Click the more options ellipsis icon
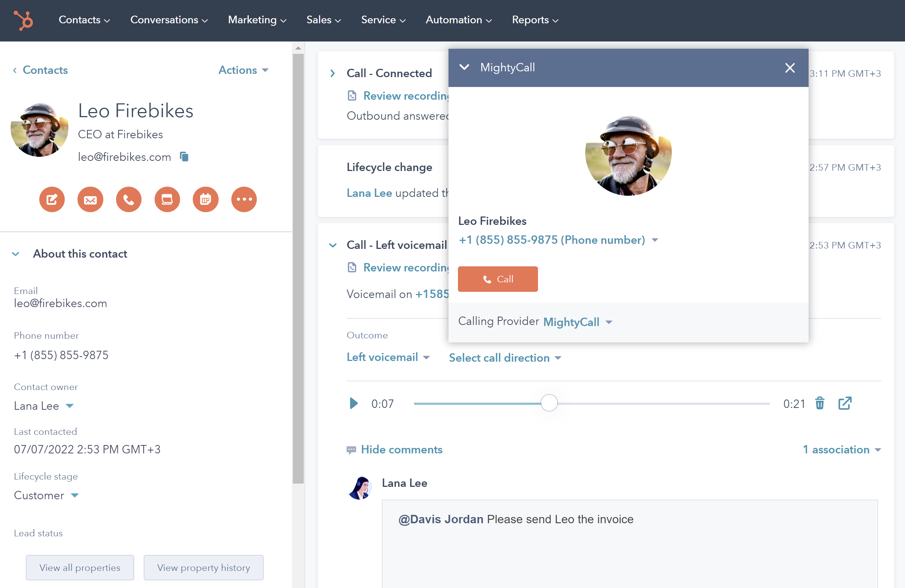Screen dimensions: 905x588 point(243,199)
